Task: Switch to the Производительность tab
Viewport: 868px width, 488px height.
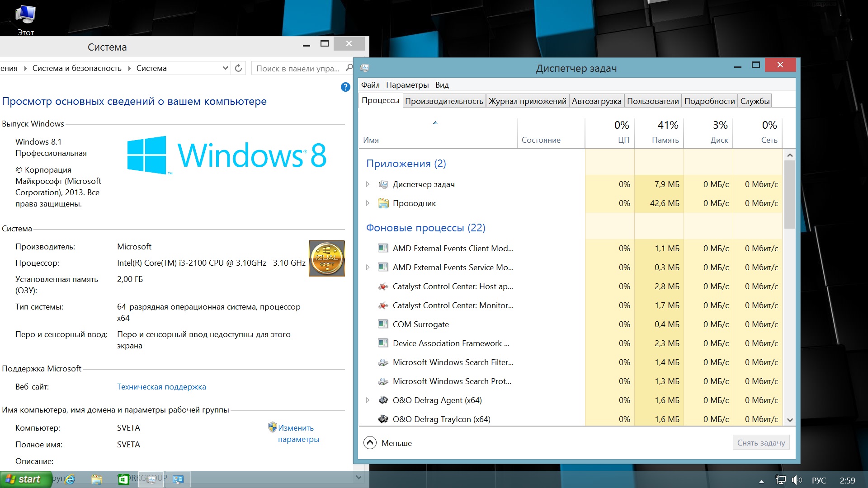Action: [444, 101]
